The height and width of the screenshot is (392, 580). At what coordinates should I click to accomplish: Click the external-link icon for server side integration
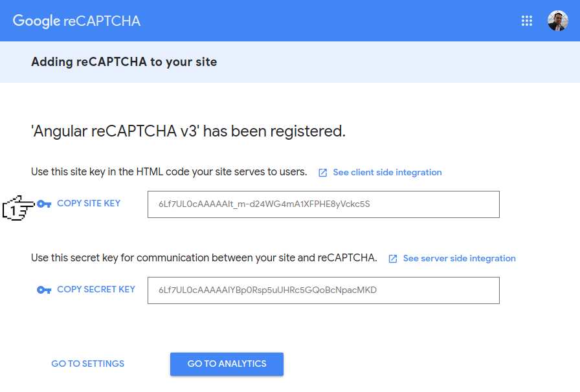pos(393,259)
